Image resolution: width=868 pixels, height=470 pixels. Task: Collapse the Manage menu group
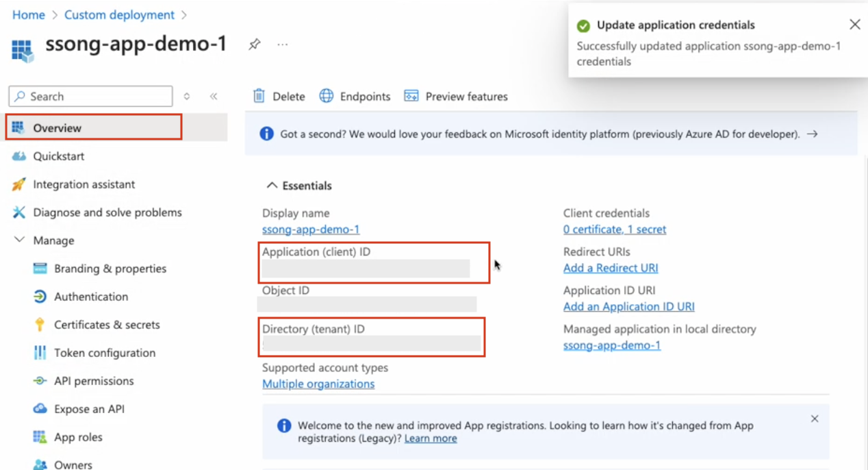point(20,240)
